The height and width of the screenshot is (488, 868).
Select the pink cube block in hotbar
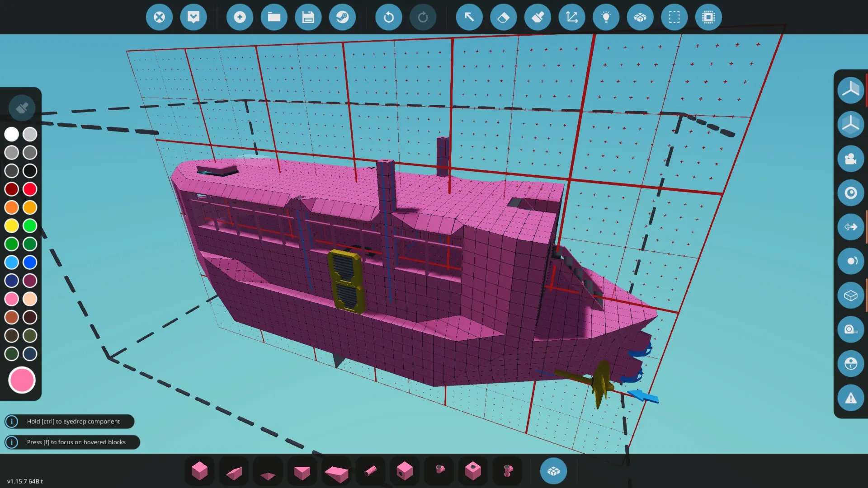click(199, 471)
